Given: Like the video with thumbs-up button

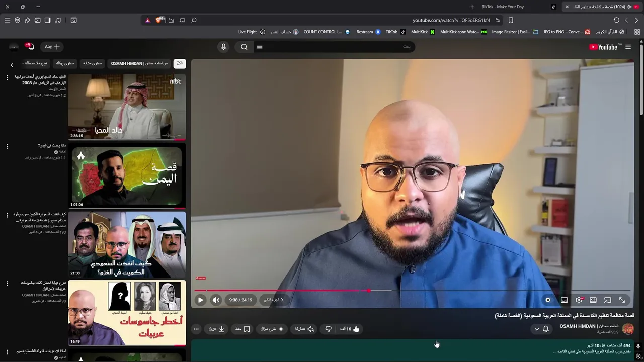Looking at the screenshot, I should pos(350,329).
